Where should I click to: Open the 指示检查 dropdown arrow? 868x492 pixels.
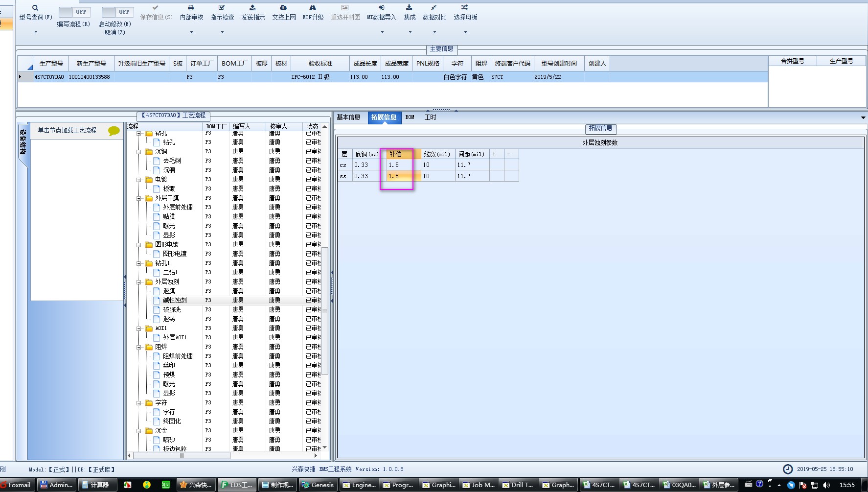click(222, 32)
